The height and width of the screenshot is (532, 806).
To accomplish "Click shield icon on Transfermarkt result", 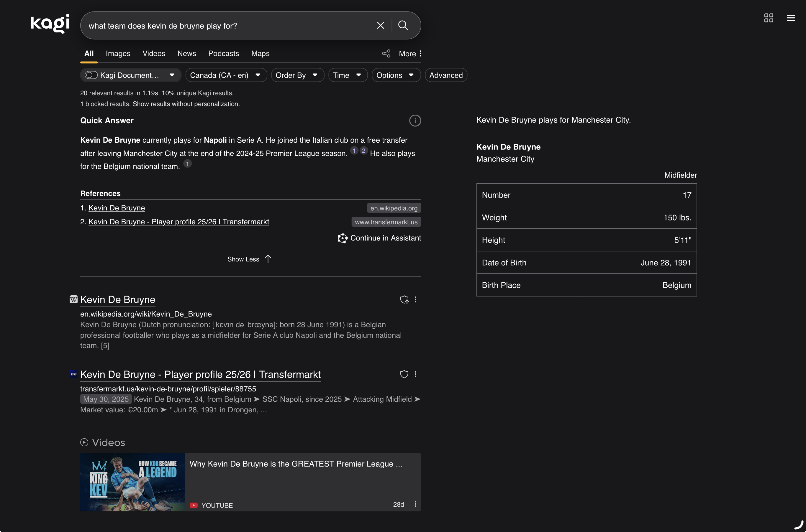I will (404, 374).
